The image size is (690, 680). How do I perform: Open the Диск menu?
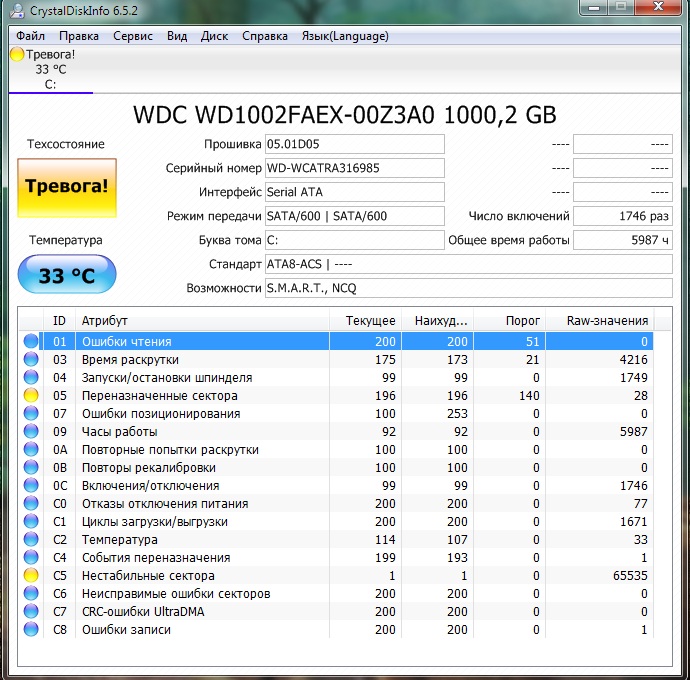click(x=214, y=36)
